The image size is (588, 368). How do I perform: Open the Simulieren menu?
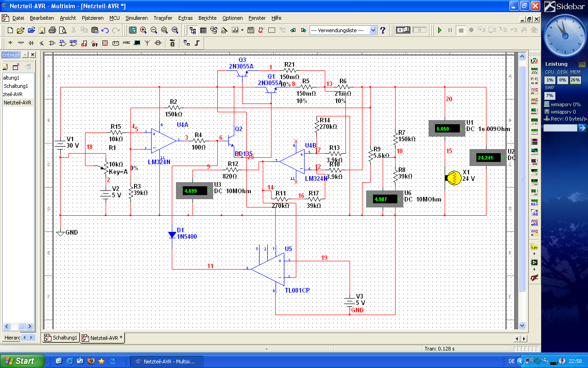point(136,18)
